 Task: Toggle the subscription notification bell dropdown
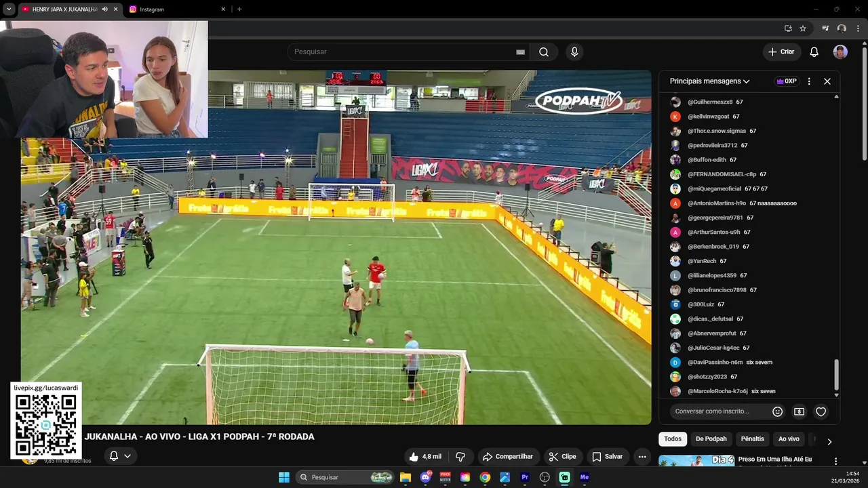click(120, 456)
